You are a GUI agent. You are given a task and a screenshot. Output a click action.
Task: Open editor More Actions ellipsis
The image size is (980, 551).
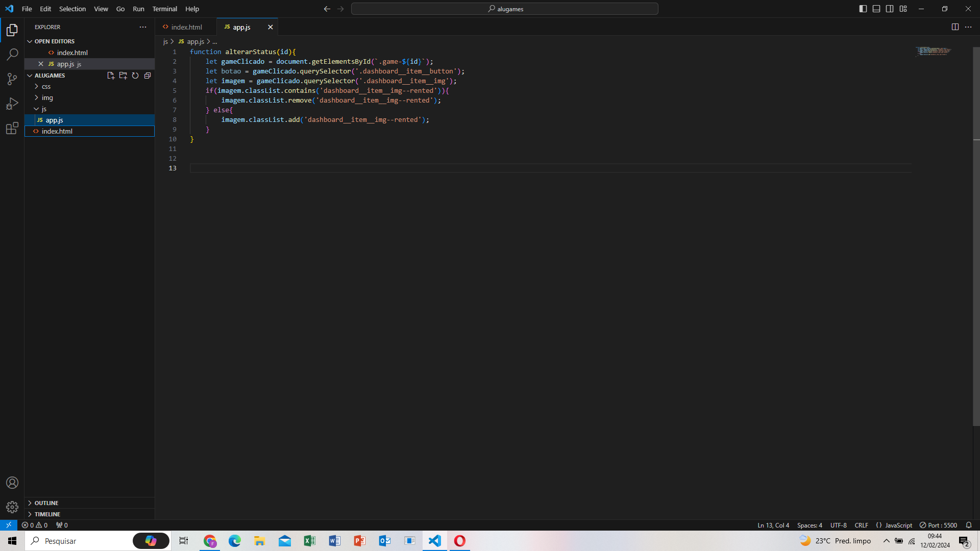[x=968, y=27]
